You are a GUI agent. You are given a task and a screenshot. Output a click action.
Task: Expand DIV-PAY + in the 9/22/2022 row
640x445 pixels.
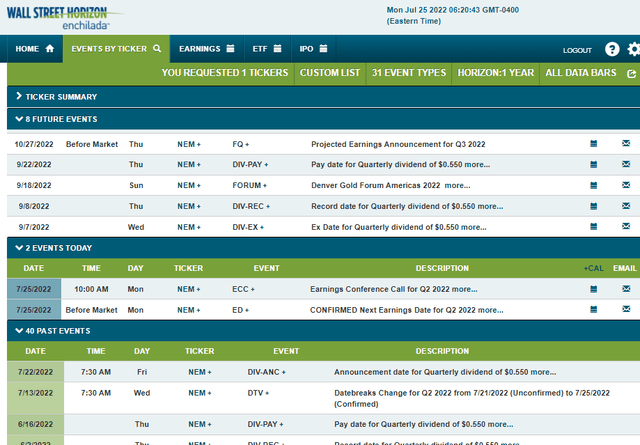250,165
